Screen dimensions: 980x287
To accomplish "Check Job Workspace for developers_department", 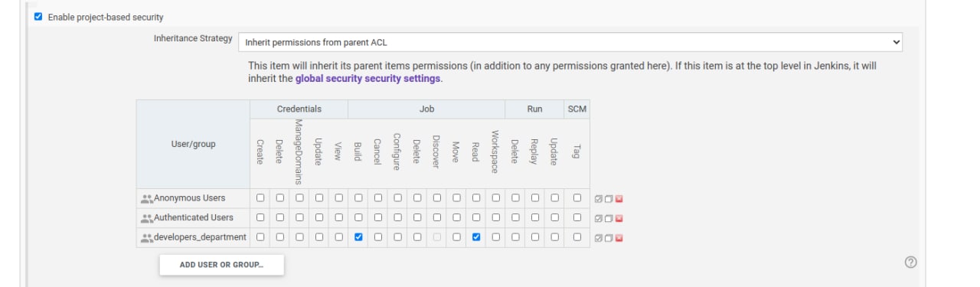I will pyautogui.click(x=496, y=237).
